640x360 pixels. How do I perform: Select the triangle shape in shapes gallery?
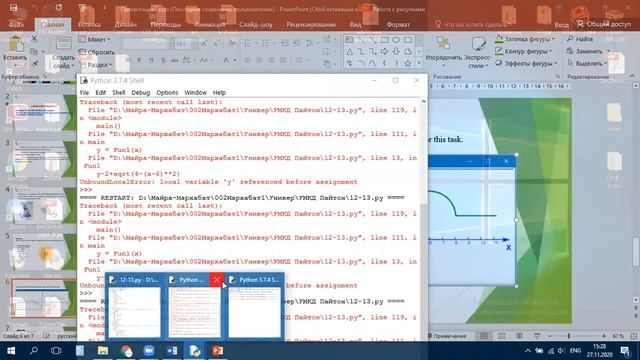350,52
